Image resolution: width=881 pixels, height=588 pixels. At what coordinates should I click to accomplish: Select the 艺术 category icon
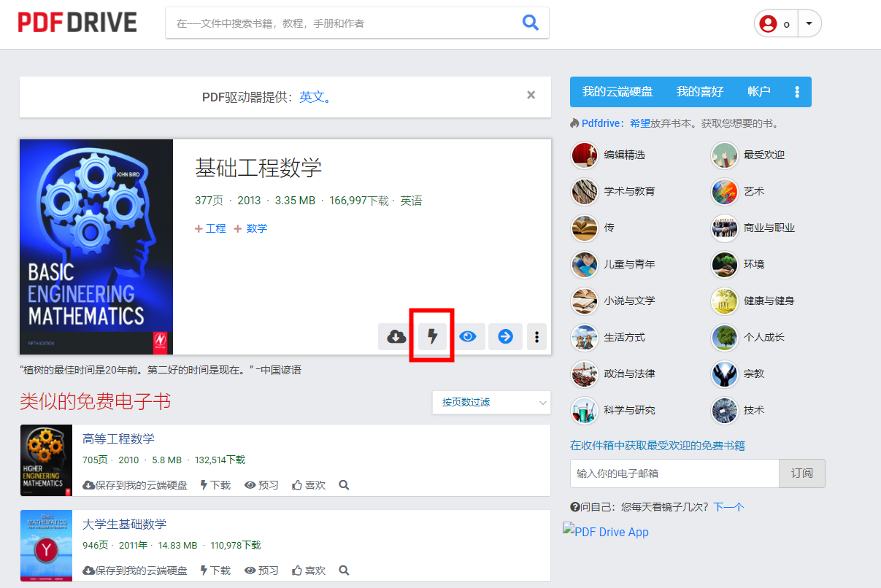tap(724, 191)
